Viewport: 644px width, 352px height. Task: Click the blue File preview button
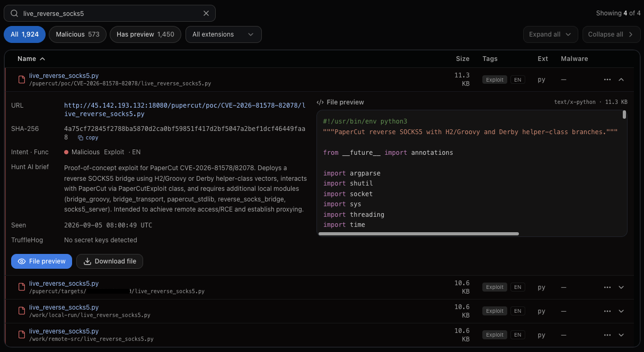tap(41, 261)
